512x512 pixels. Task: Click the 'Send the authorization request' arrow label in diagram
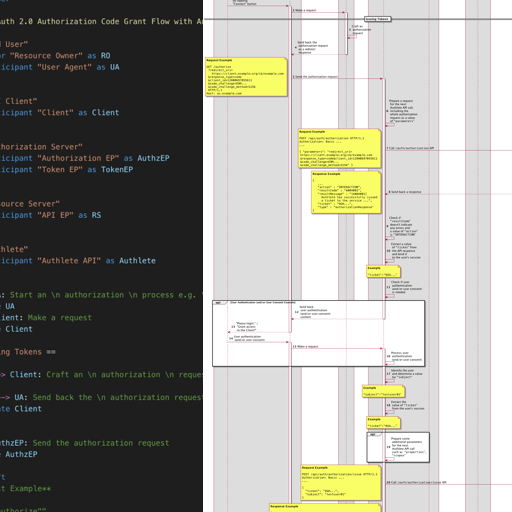[316, 77]
